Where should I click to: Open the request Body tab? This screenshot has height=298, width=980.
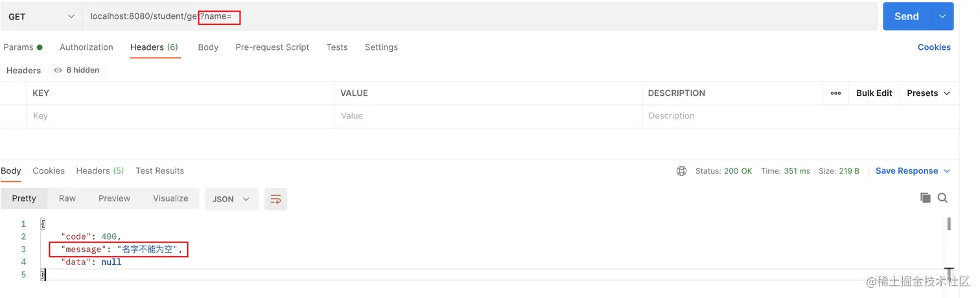(x=208, y=47)
